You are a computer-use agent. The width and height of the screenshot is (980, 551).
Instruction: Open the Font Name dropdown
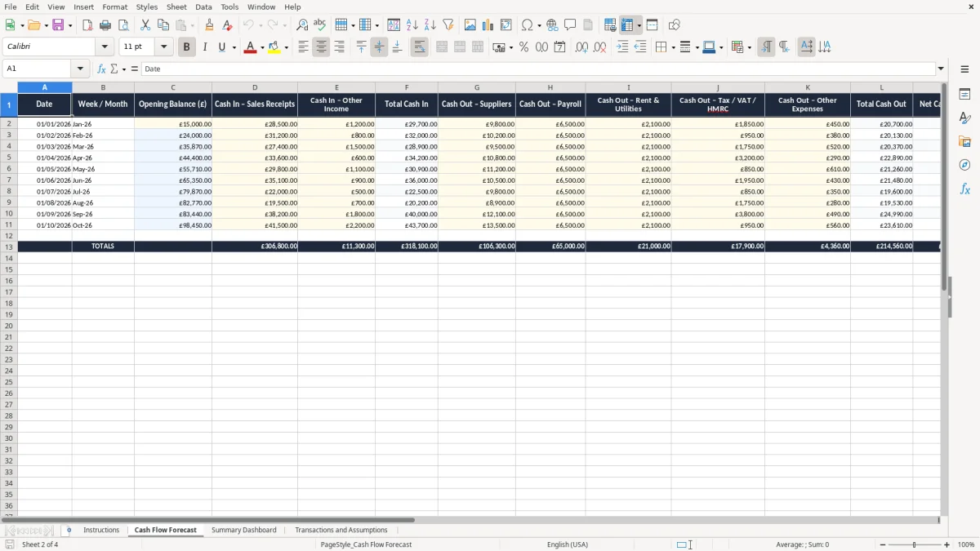tap(105, 47)
